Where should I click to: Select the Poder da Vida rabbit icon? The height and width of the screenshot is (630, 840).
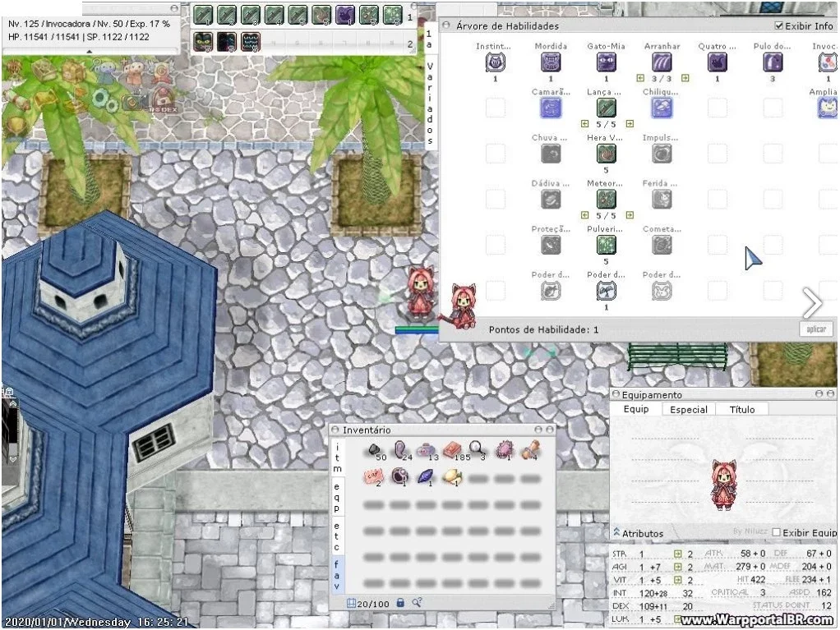pos(662,292)
